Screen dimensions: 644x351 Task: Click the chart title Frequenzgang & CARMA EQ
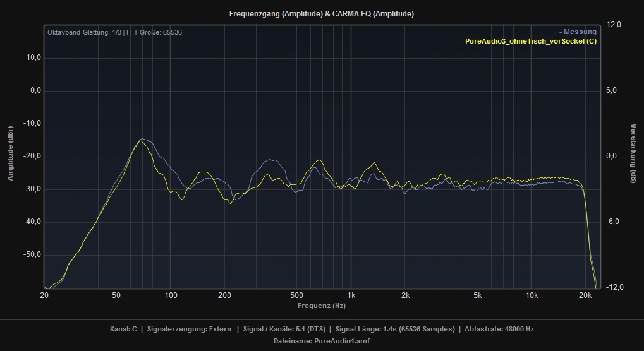point(322,13)
